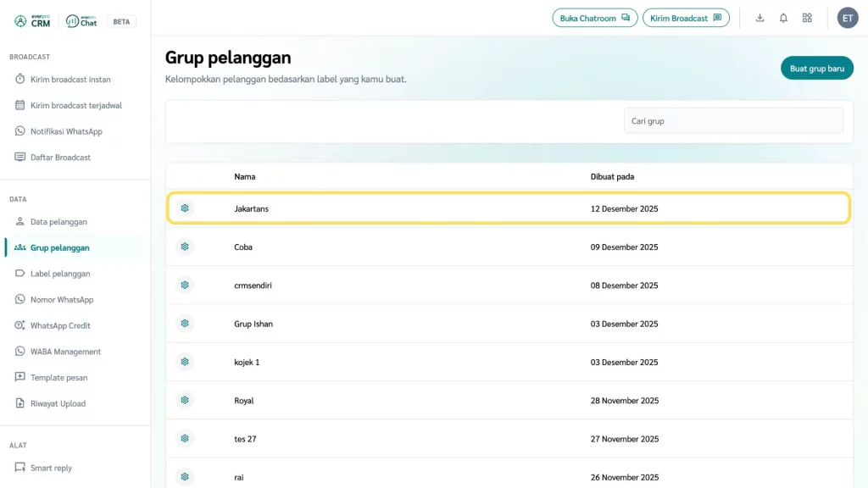
Task: Open settings icon for crmsendiri row
Action: (x=185, y=286)
